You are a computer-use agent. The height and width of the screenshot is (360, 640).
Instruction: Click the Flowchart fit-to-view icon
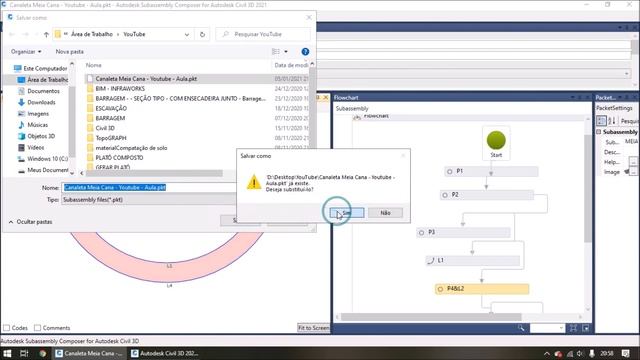coord(573,328)
